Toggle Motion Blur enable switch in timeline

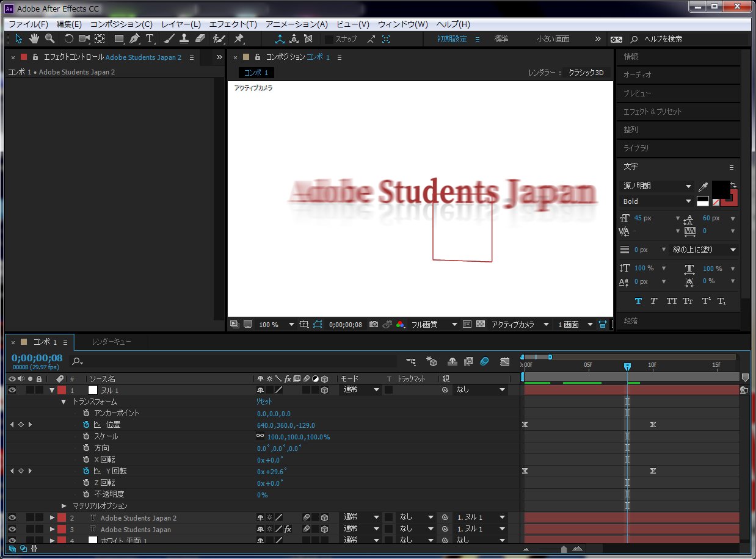484,361
